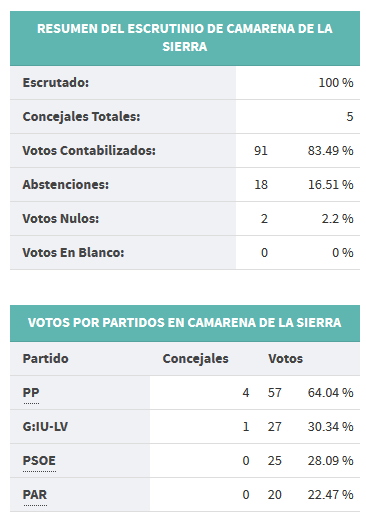The height and width of the screenshot is (524, 366).
Task: Select PP vote percentage 64.04 %
Action: coord(331,393)
